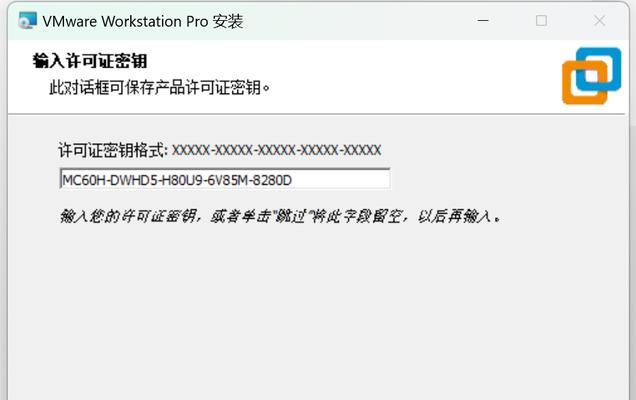Click the XXXXX-XXXXX format pattern text
Screen dimensions: 636x400
pyautogui.click(x=277, y=151)
